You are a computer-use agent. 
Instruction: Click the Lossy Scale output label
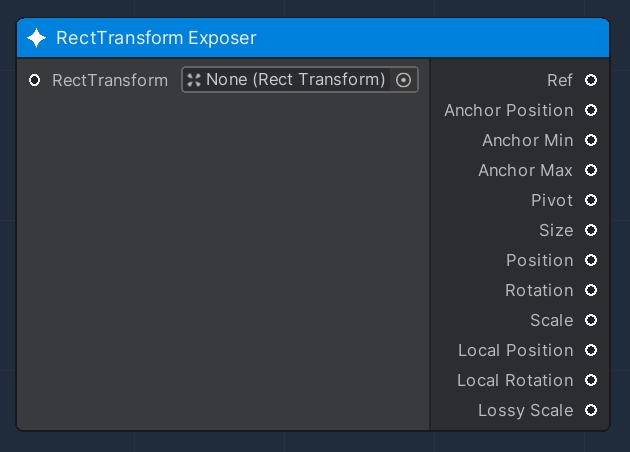(x=525, y=410)
